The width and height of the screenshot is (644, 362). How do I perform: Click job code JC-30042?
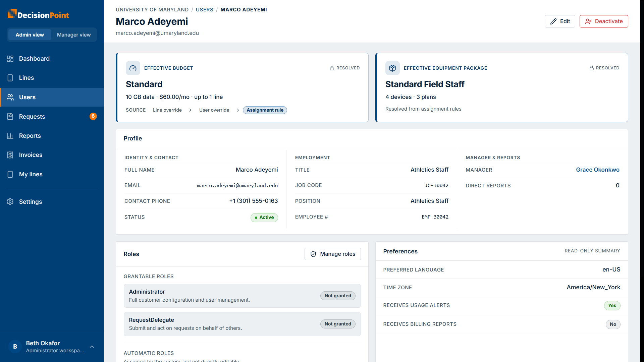click(x=436, y=185)
